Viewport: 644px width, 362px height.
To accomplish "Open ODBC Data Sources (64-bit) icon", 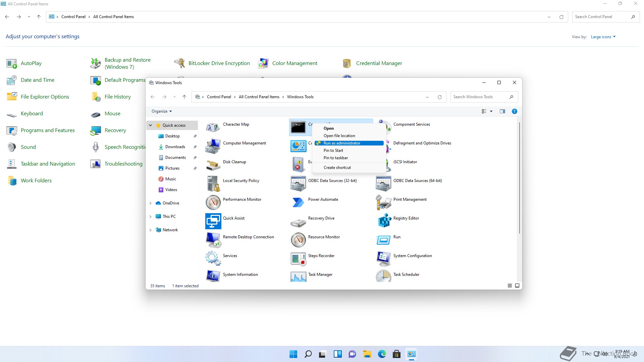I will point(383,184).
